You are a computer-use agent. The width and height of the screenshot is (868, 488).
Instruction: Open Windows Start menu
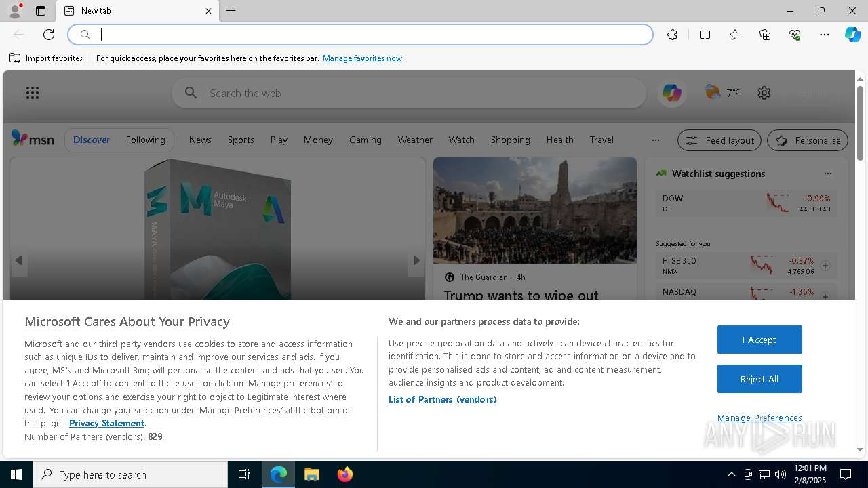[x=16, y=474]
